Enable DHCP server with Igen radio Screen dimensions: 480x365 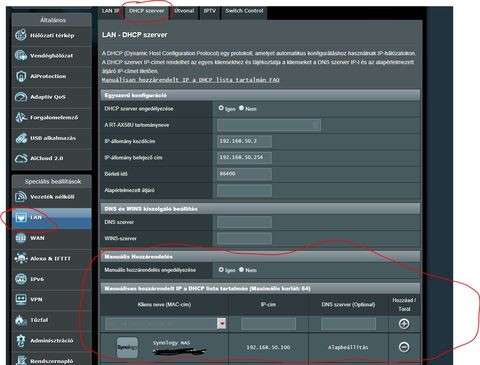pos(221,108)
